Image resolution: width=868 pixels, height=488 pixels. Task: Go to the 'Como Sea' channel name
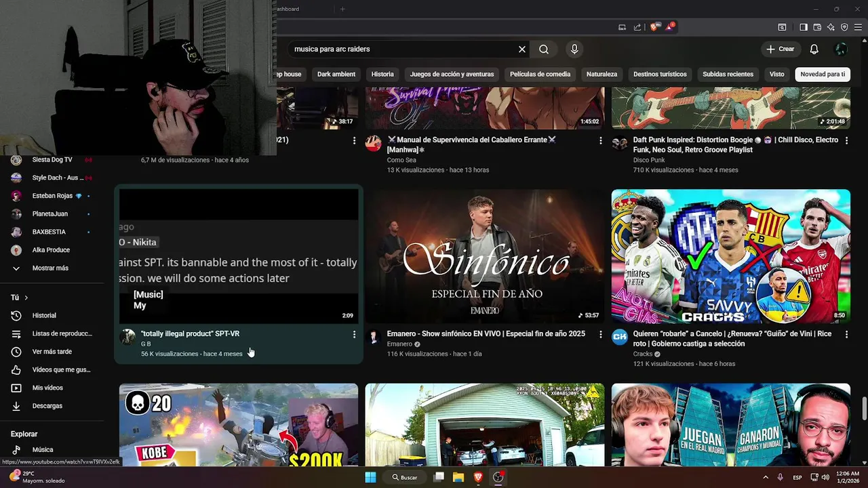pyautogui.click(x=401, y=161)
